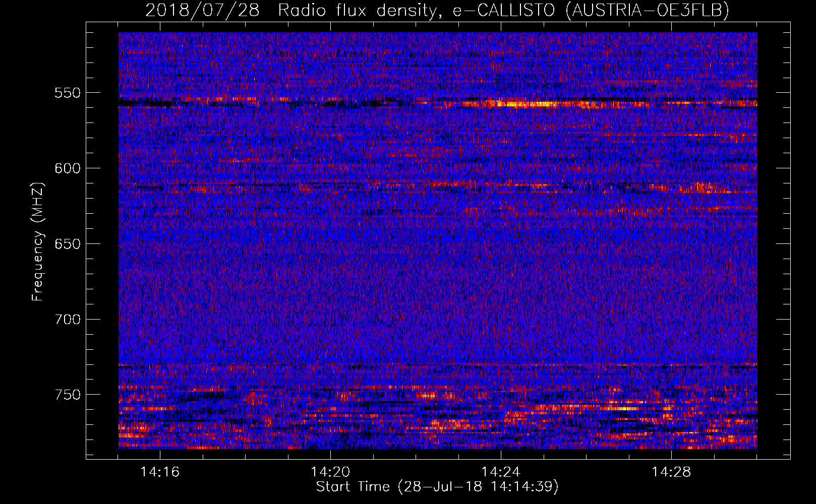This screenshot has height=504, width=816.
Task: Click the 700 frequency tick label
Action: point(68,320)
